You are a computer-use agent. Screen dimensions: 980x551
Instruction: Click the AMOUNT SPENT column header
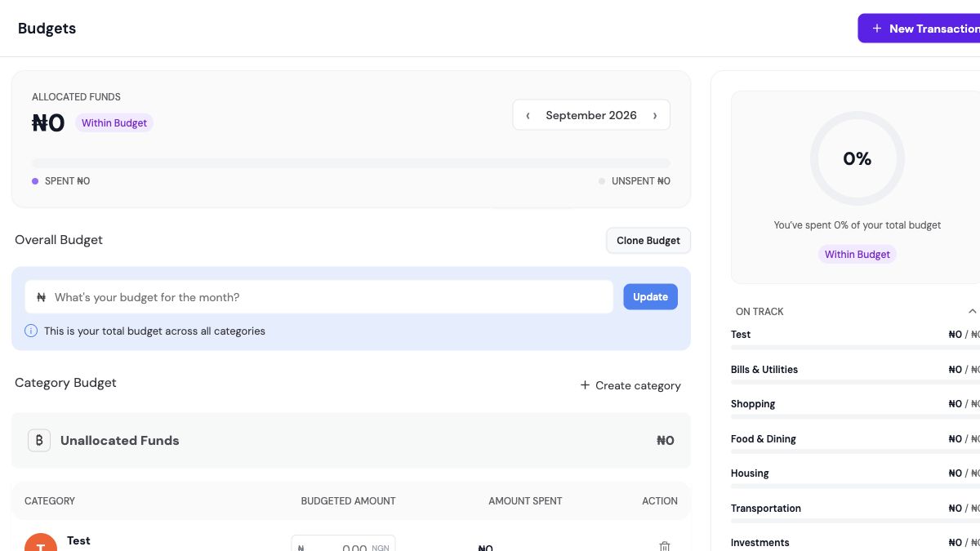tap(525, 501)
